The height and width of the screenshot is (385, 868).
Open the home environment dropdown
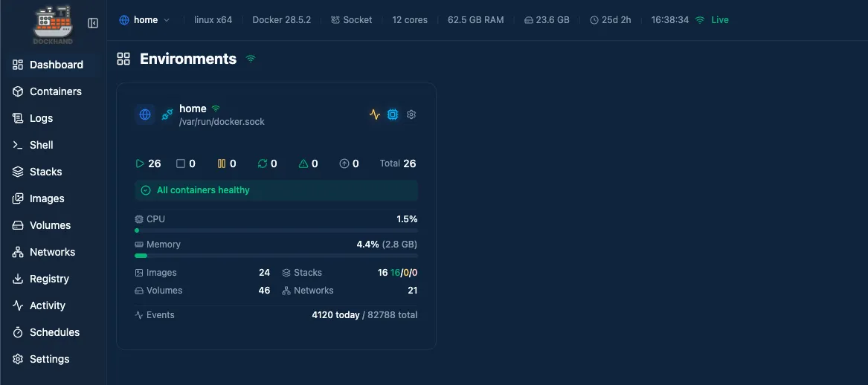coord(145,20)
